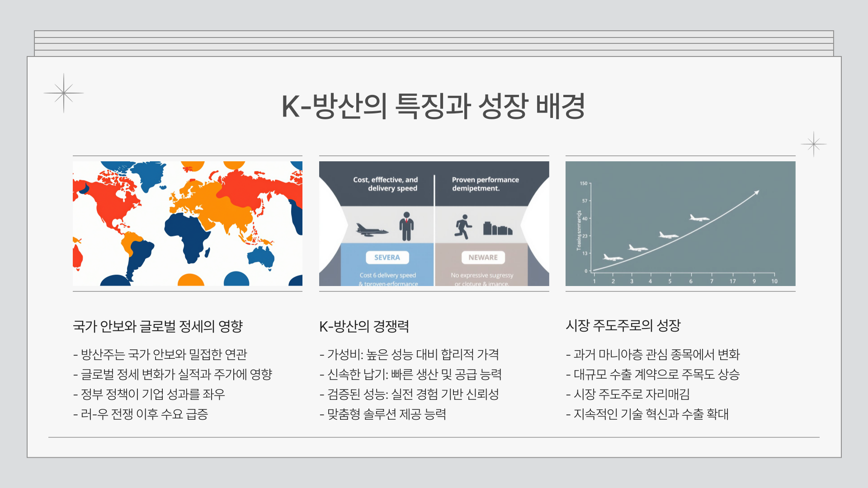The height and width of the screenshot is (488, 868).
Task: Click the cargo boxes icon
Action: point(497,229)
